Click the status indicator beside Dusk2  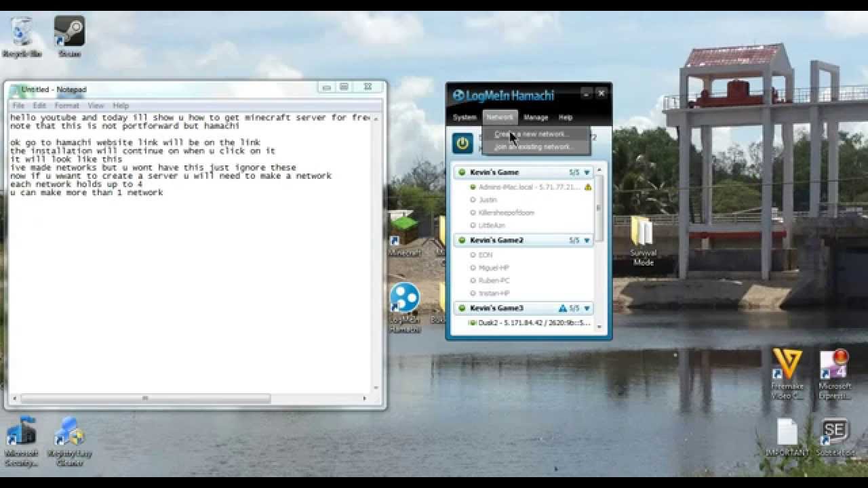pos(473,323)
